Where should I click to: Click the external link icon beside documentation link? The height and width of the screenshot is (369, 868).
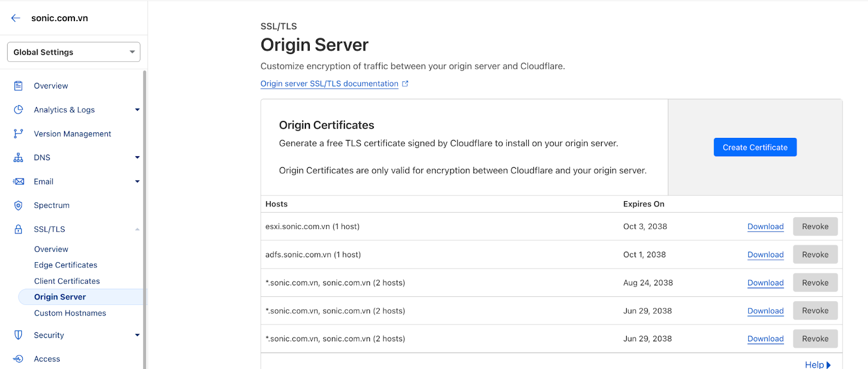coord(405,84)
